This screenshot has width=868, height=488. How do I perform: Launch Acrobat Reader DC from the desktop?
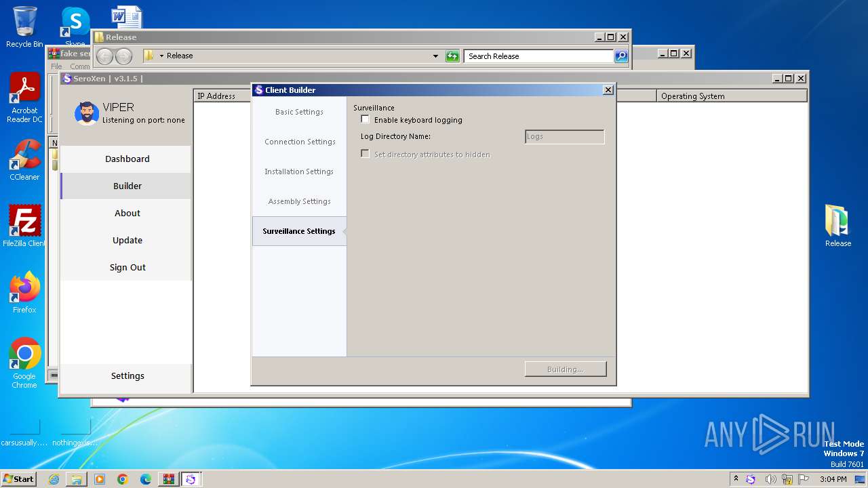[x=24, y=98]
